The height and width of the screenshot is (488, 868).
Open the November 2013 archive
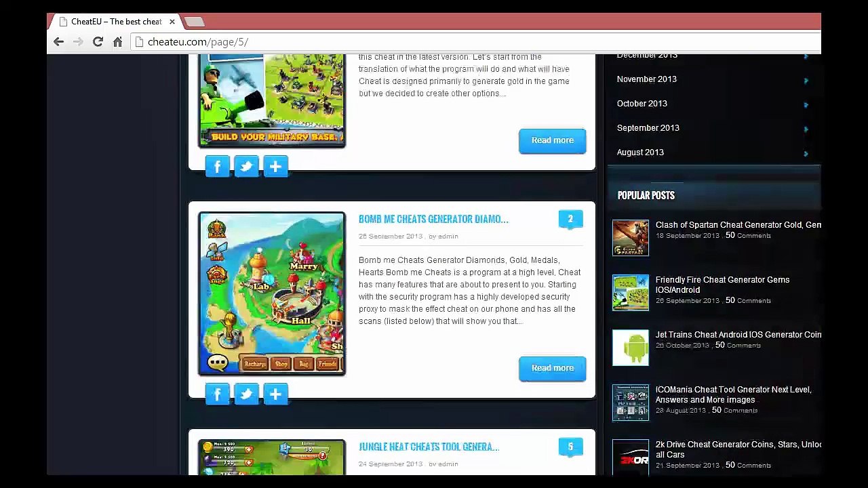coord(647,79)
